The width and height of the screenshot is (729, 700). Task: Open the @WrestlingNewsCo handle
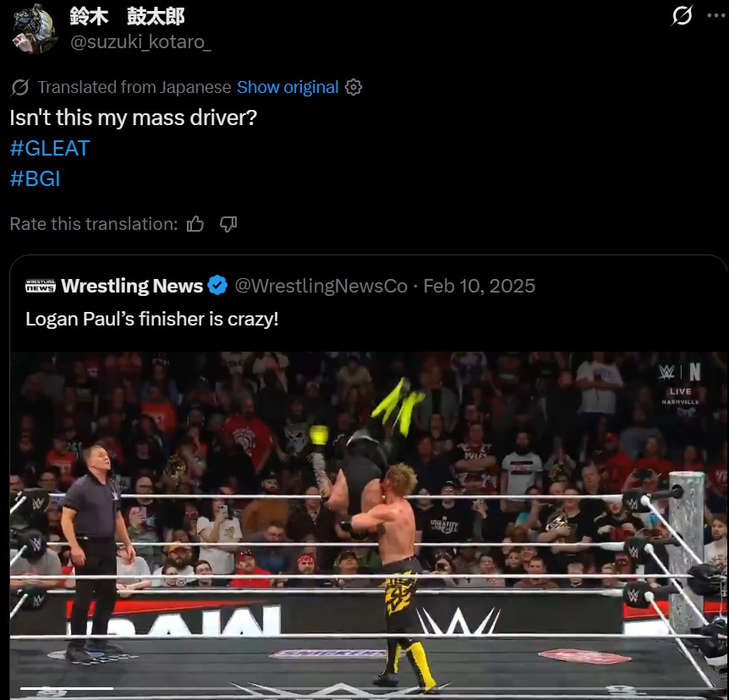(x=321, y=286)
